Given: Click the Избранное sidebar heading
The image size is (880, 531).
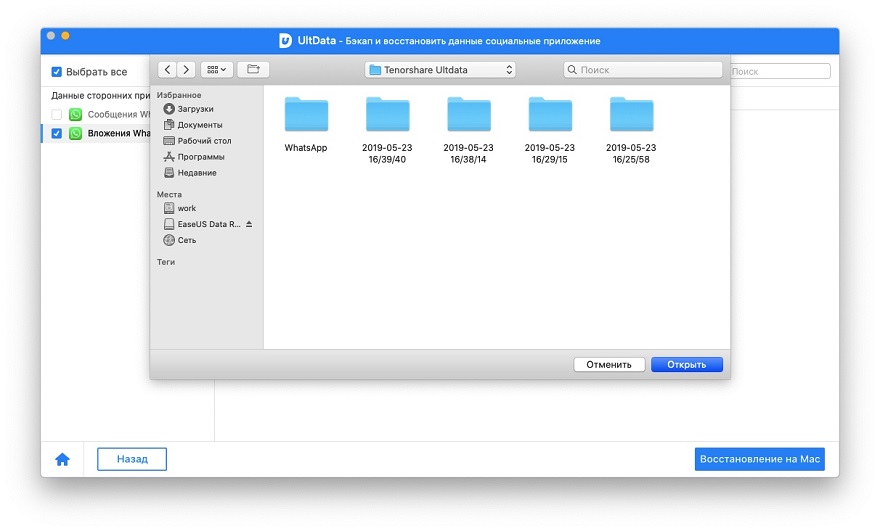Looking at the screenshot, I should pyautogui.click(x=179, y=95).
